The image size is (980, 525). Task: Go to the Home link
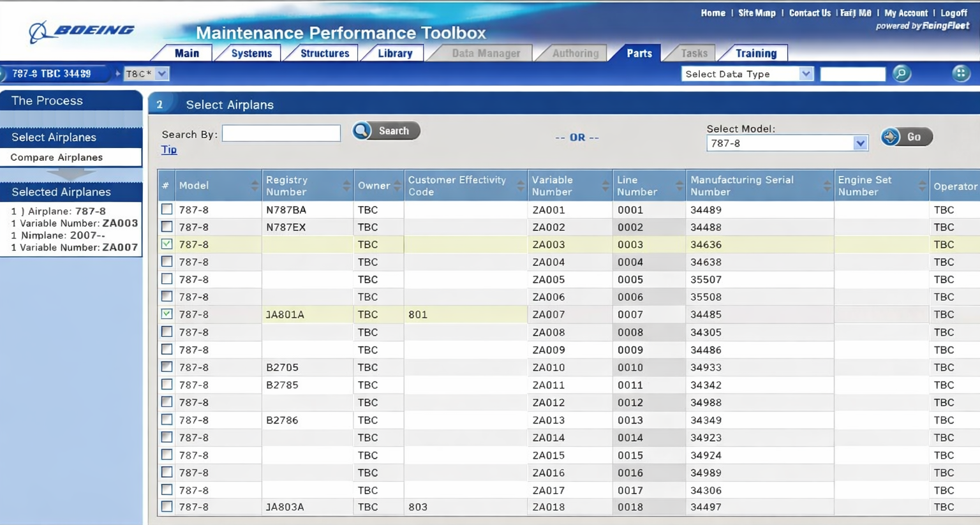pos(713,13)
